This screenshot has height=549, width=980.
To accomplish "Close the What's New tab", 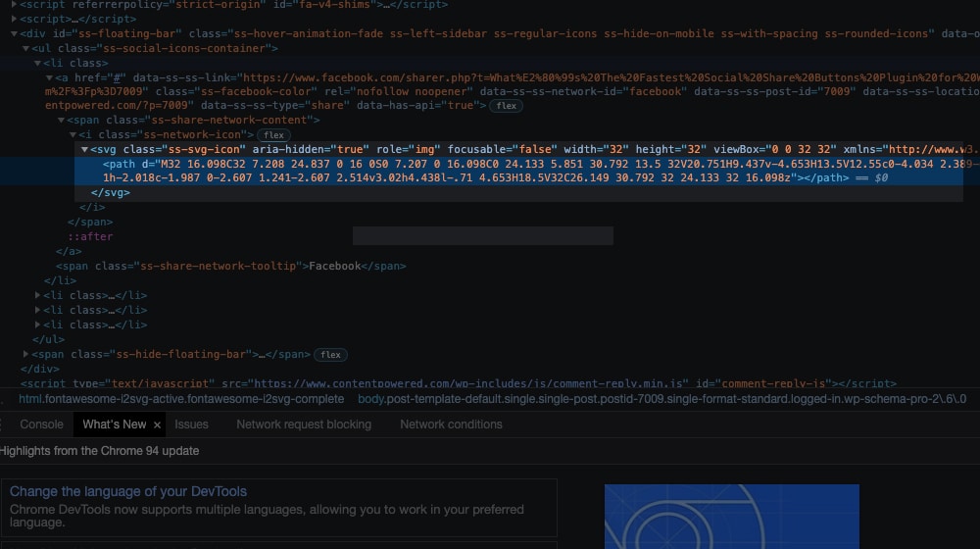I will click(x=157, y=424).
